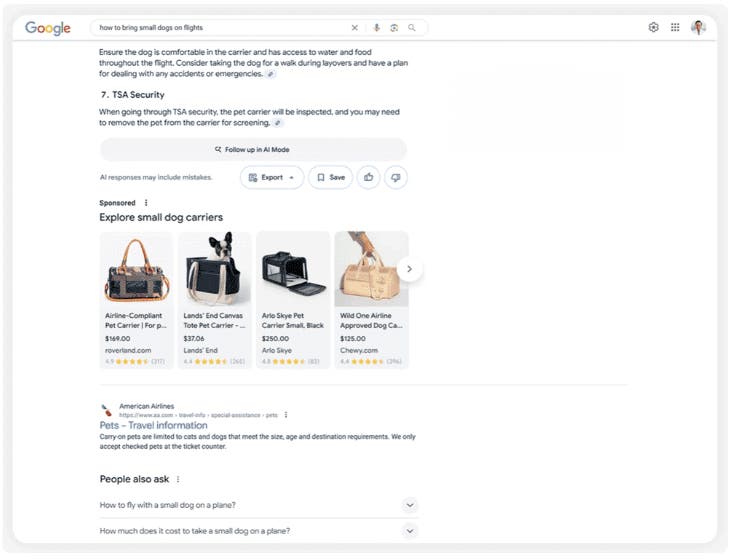The image size is (738, 559).
Task: Click the magnifying glass search icon
Action: coord(412,28)
